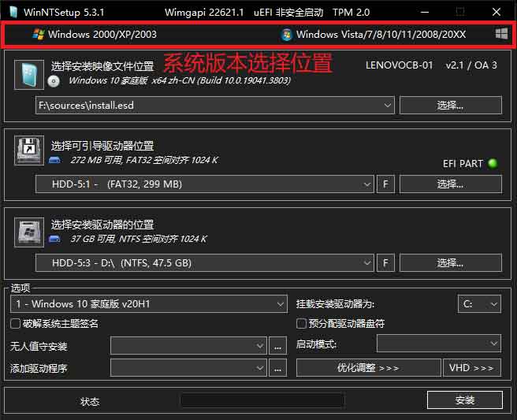Viewport: 517px width, 420px height.
Task: Expand the HDD-5:1 FAT32 boot drive dropdown
Action: tap(367, 184)
